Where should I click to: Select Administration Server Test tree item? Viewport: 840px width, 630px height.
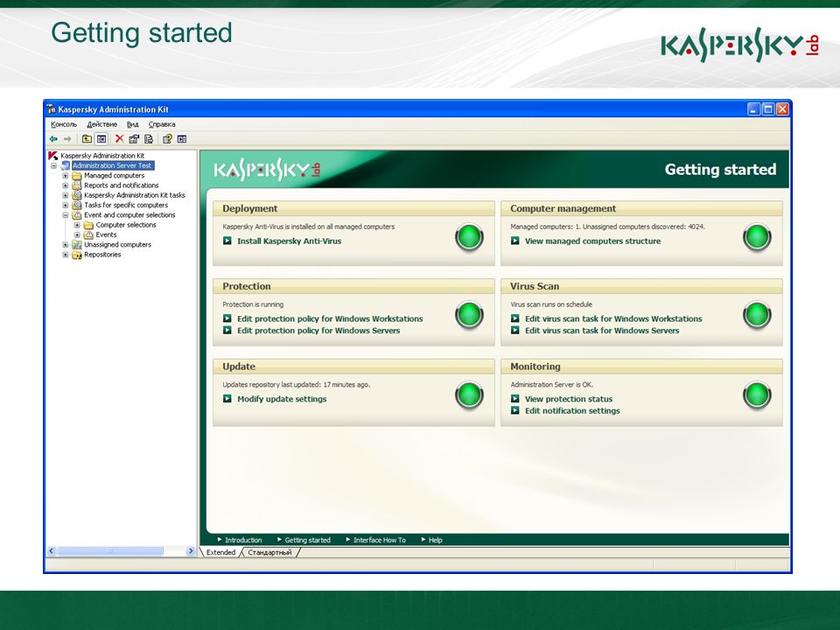pos(113,165)
